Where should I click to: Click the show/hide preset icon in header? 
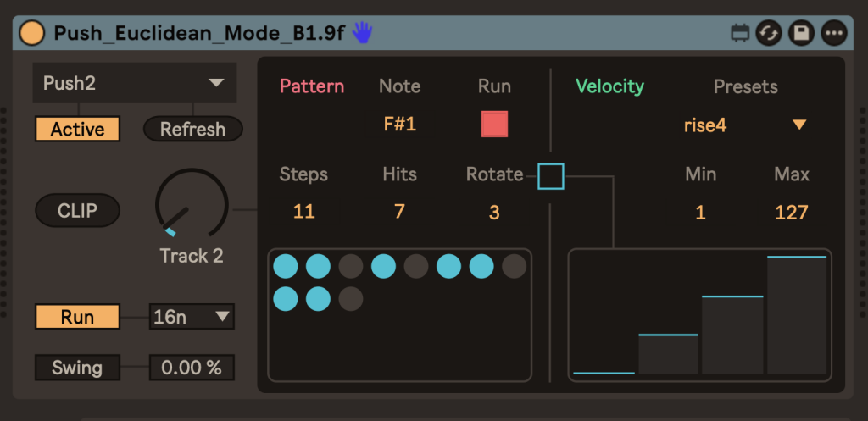(740, 34)
